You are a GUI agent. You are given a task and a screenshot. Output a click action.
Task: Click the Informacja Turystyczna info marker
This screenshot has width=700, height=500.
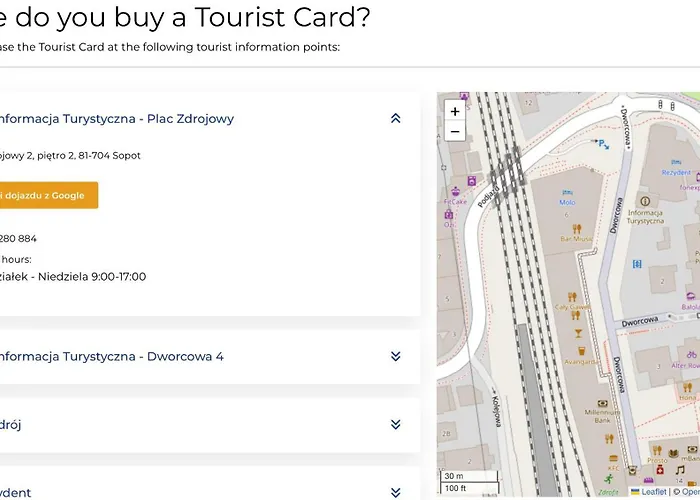point(644,197)
